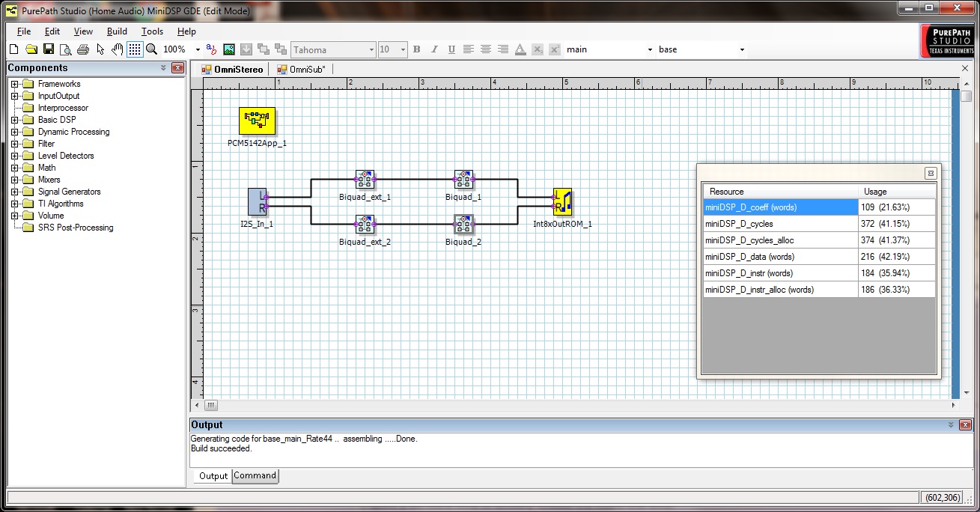
Task: Select the arrow pointer tool
Action: [100, 49]
